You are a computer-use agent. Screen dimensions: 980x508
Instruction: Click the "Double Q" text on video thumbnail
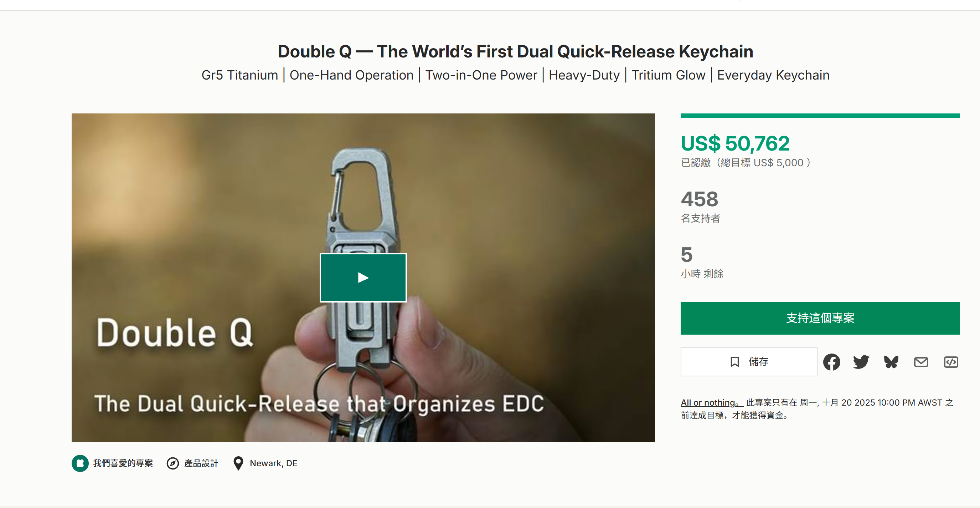(175, 332)
